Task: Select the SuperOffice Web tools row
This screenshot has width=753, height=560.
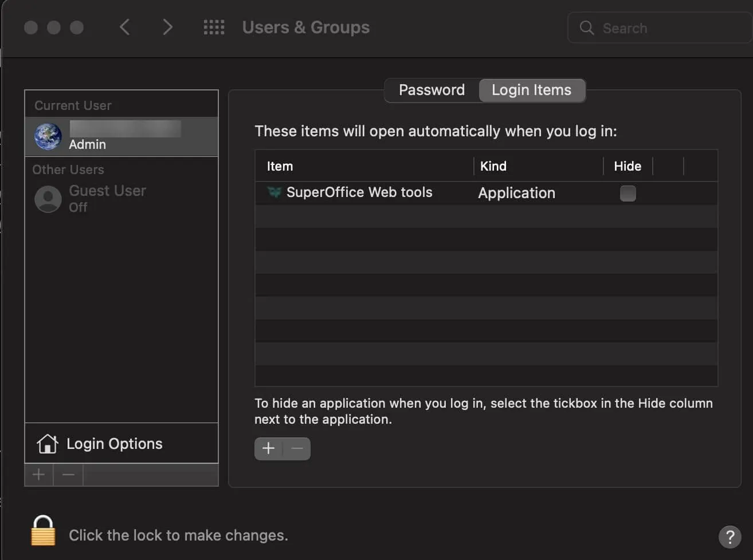Action: click(359, 193)
